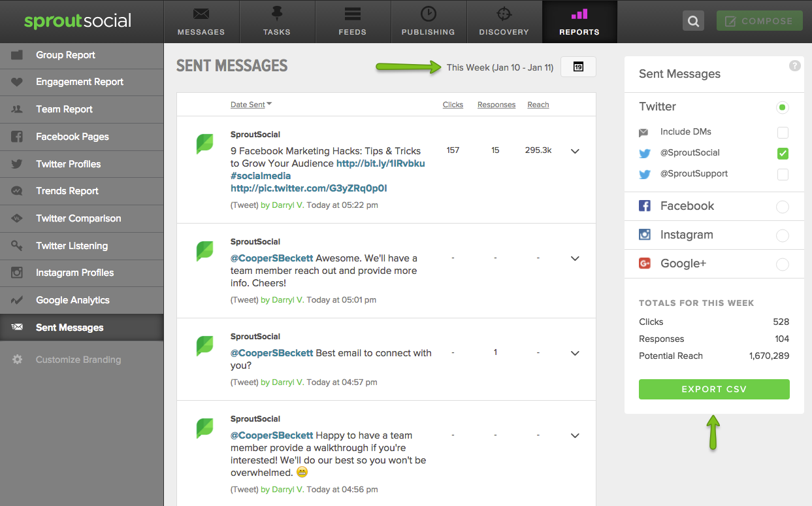Click the Sent Messages envelope icon
Screen dimensions: 812x506
click(x=17, y=328)
